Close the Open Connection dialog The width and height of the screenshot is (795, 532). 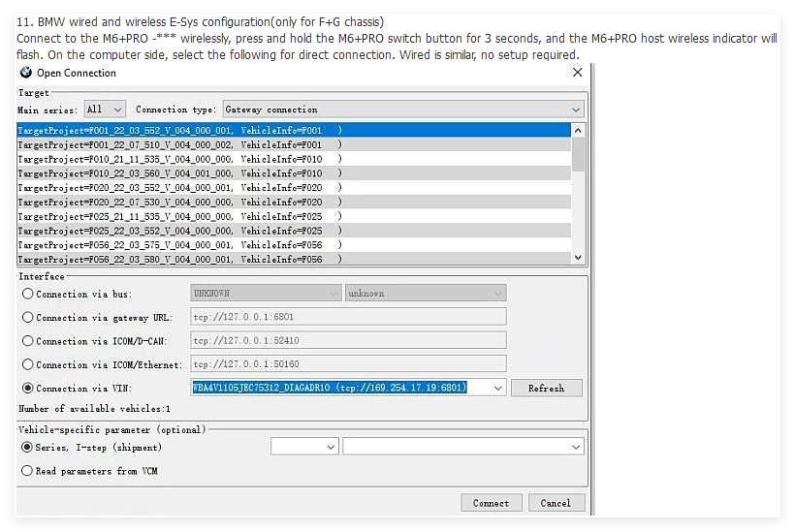(x=577, y=73)
